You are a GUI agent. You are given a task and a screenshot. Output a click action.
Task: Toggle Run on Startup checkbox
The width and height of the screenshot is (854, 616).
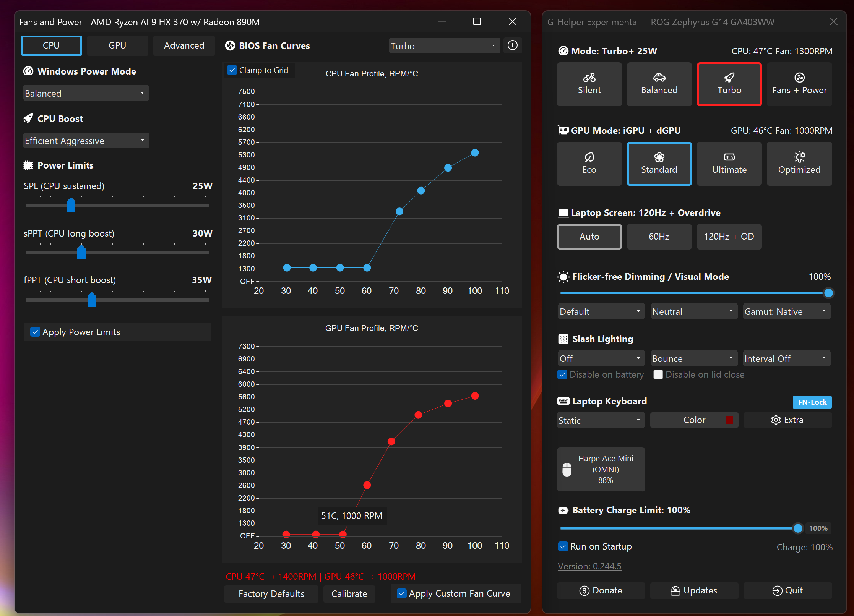point(563,546)
